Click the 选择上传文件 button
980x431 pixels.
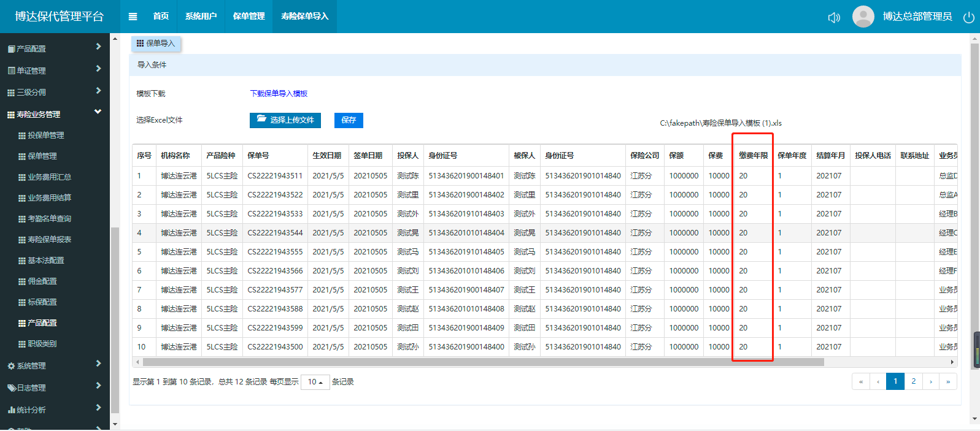[286, 120]
